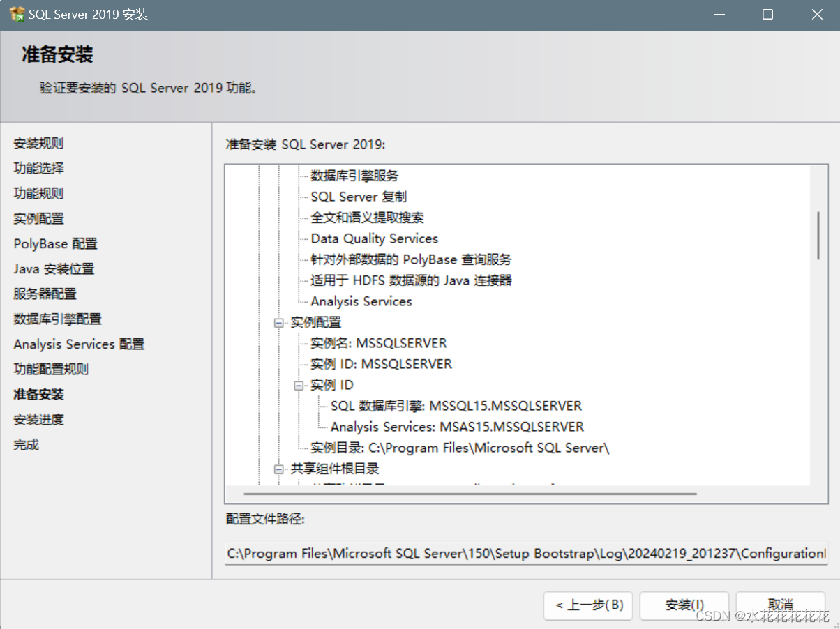840x629 pixels.
Task: Select 功能规则 step in sidebar
Action: click(x=38, y=194)
